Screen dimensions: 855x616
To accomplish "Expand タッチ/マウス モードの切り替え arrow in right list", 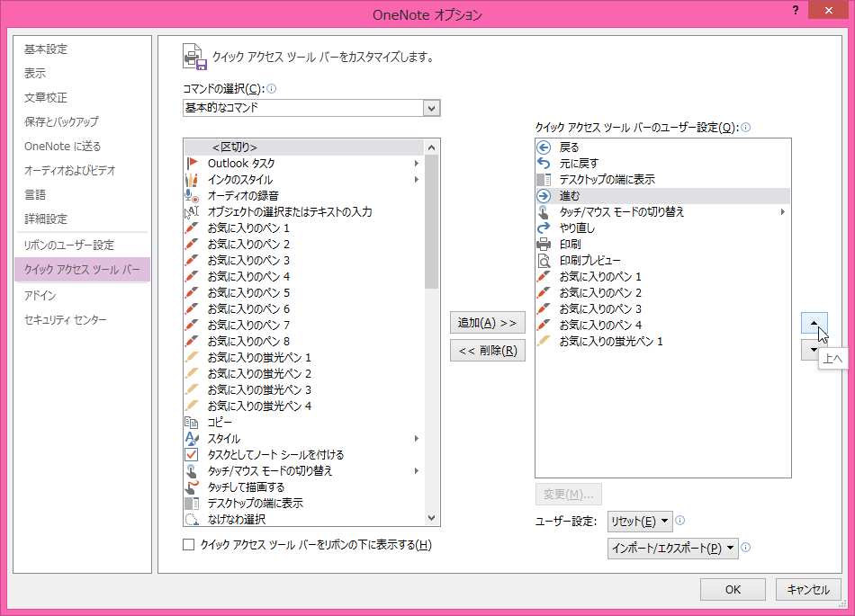I will coord(783,212).
